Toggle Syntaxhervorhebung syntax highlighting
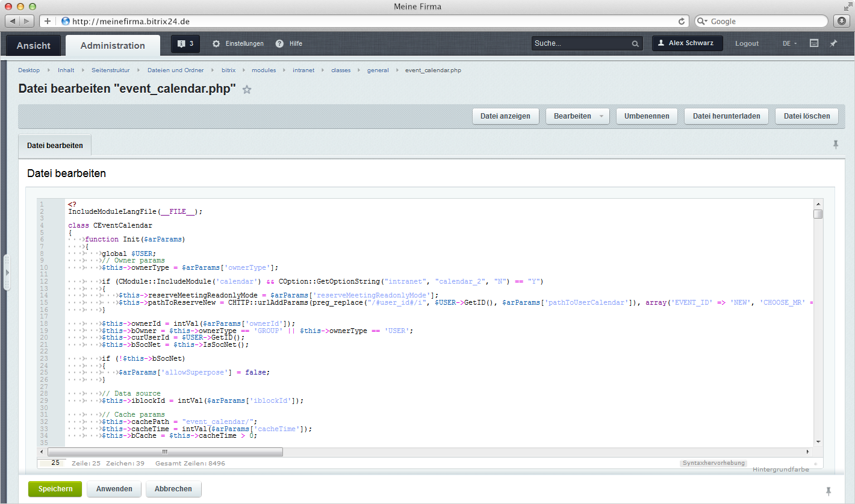 click(714, 463)
